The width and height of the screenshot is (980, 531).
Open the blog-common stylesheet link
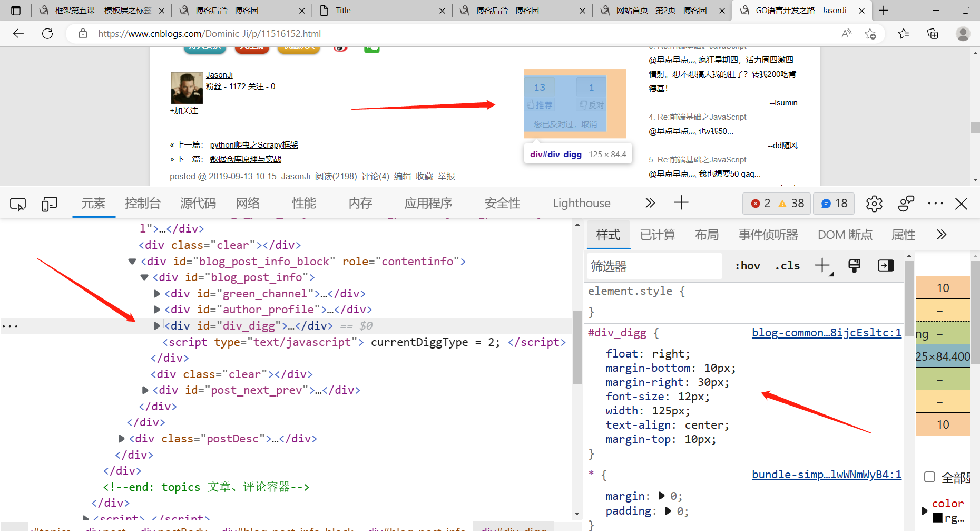(x=827, y=333)
